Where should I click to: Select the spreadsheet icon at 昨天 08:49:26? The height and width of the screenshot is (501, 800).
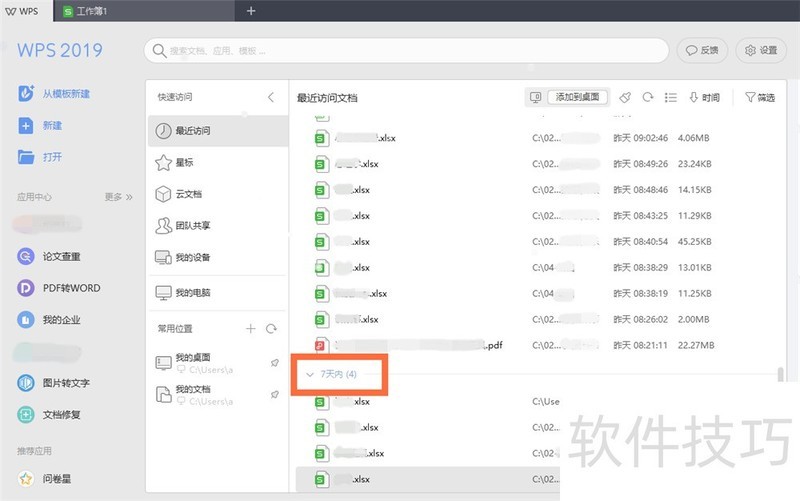point(321,164)
